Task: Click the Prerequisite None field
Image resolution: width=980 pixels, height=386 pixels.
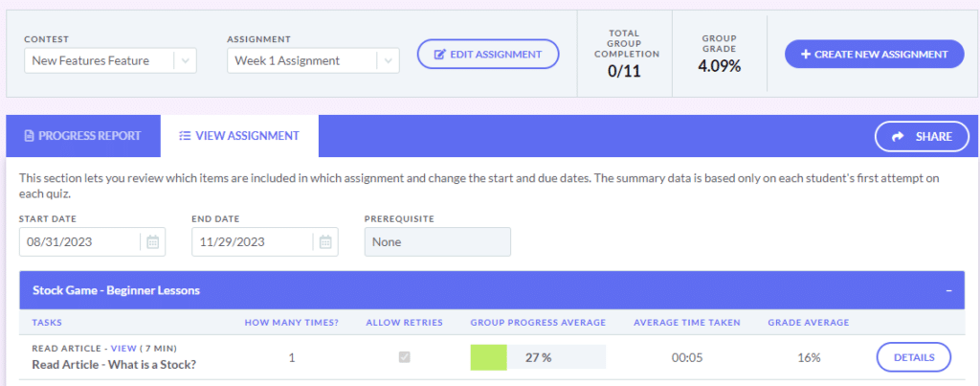Action: click(x=437, y=242)
